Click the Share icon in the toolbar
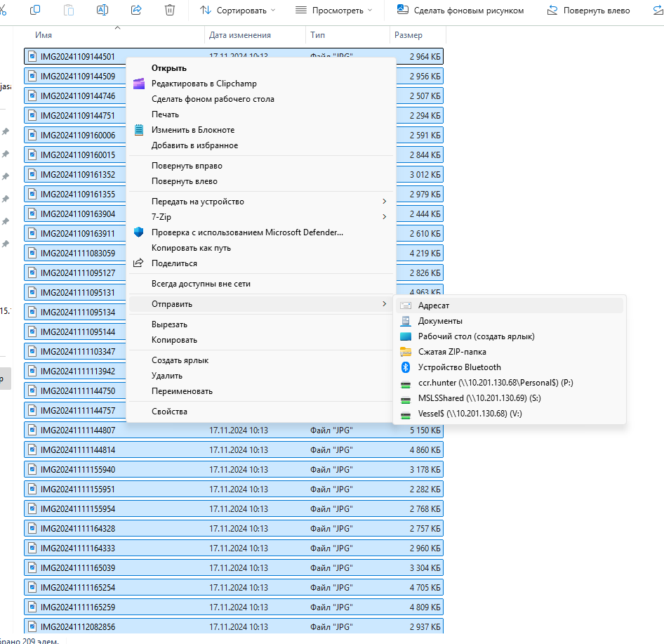 (136, 10)
